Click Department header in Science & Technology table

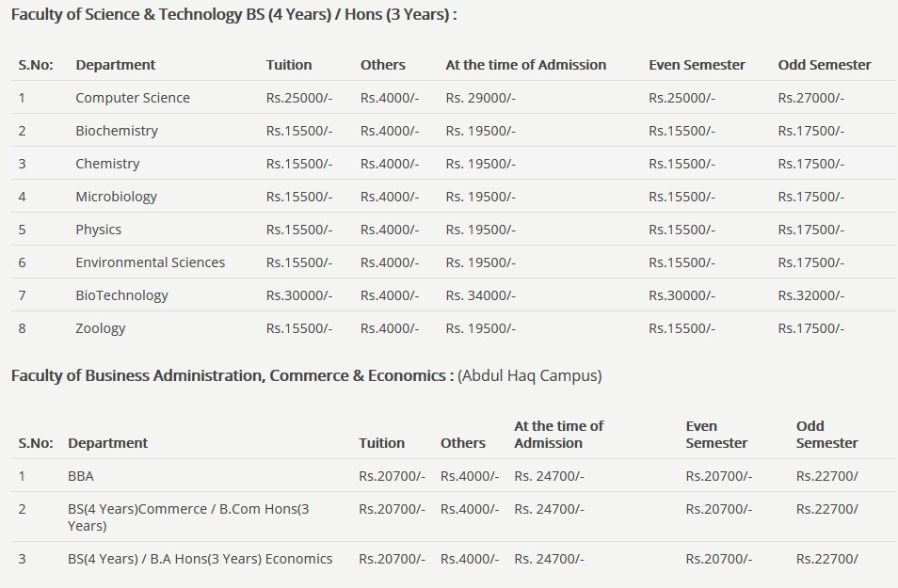116,65
